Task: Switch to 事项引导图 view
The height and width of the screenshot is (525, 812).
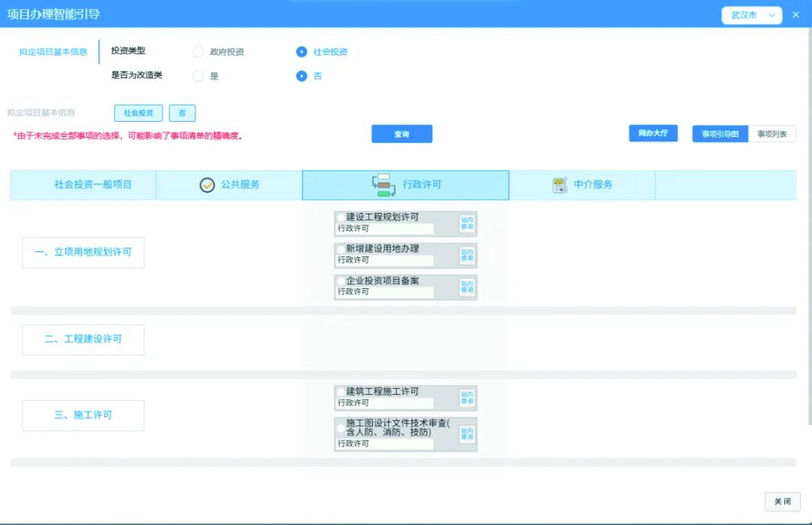Action: pos(720,134)
